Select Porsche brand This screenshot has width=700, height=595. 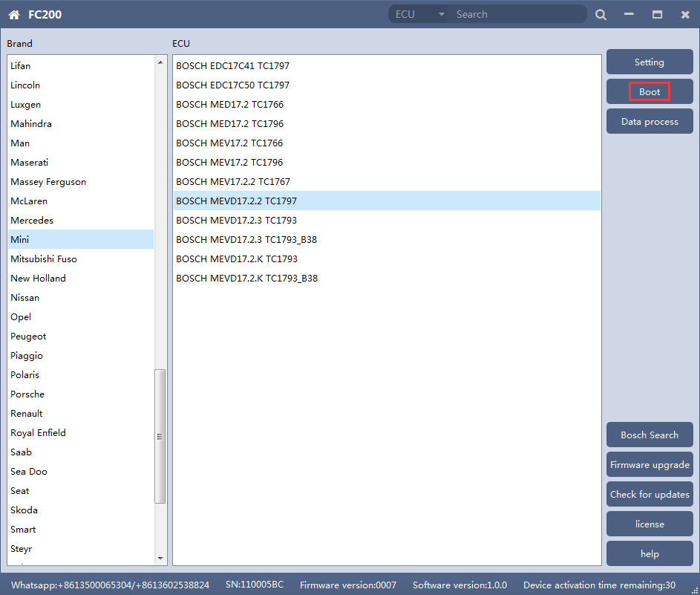tap(81, 394)
